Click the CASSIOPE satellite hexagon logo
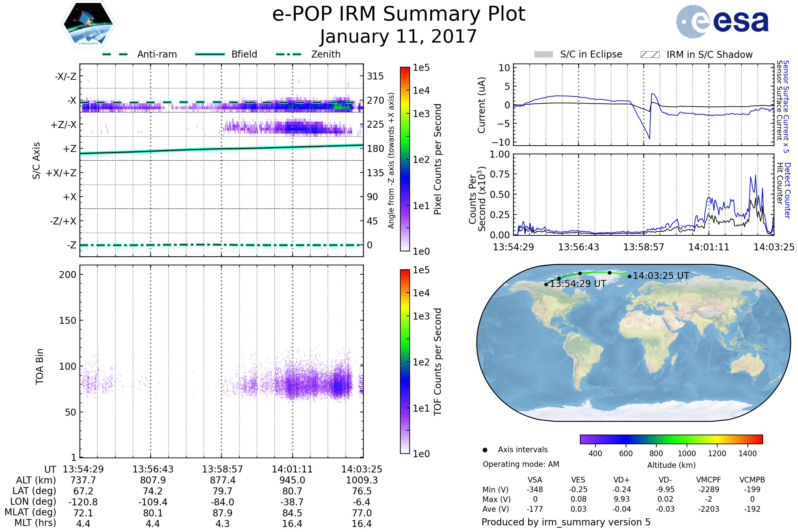 coord(88,24)
